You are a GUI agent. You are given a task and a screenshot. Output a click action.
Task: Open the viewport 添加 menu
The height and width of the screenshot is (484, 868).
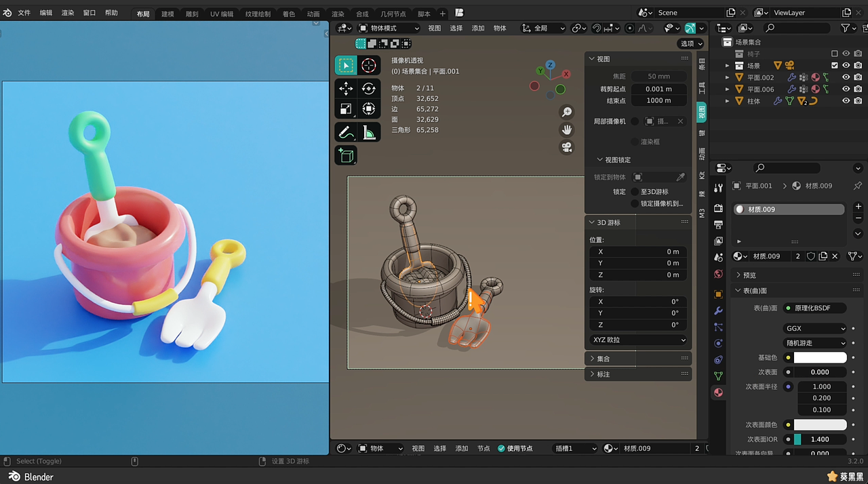(x=478, y=28)
